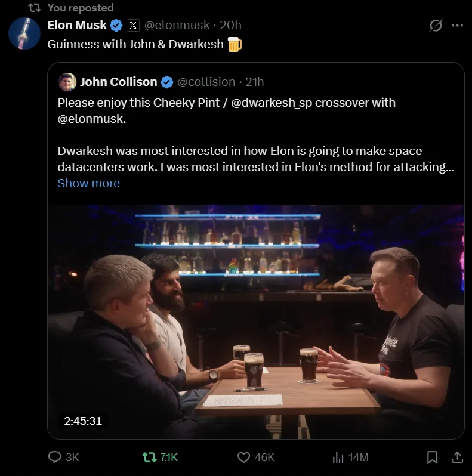Viewport: 472px width, 476px height.
Task: Open Elon Musk's rocket profile avatar
Action: tap(24, 33)
